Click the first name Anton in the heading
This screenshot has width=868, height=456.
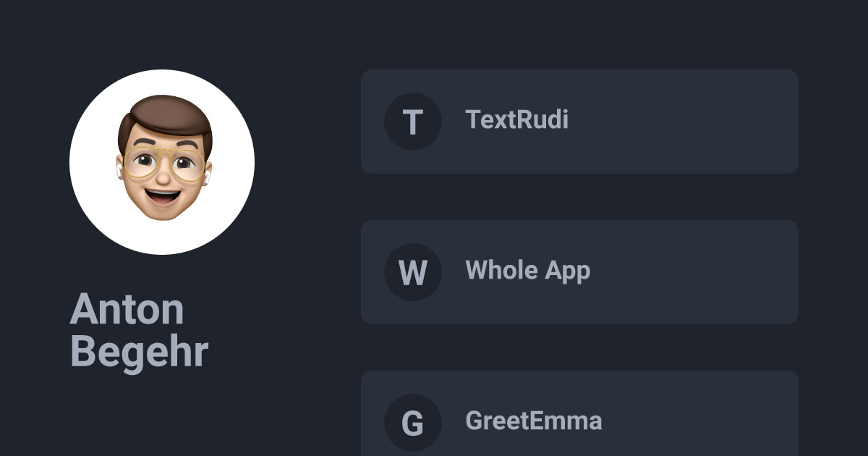point(127,309)
